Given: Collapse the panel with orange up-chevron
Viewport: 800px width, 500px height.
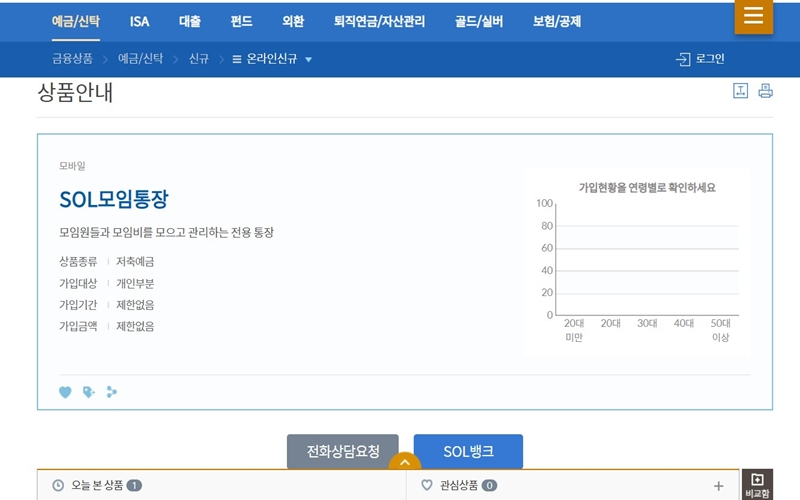Looking at the screenshot, I should [x=405, y=462].
